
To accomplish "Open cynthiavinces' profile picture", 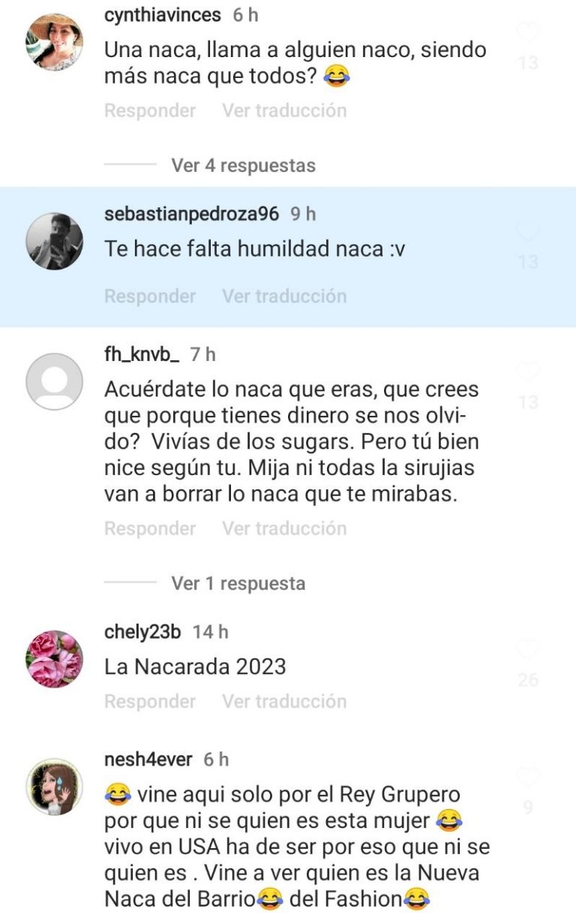I will pyautogui.click(x=55, y=41).
